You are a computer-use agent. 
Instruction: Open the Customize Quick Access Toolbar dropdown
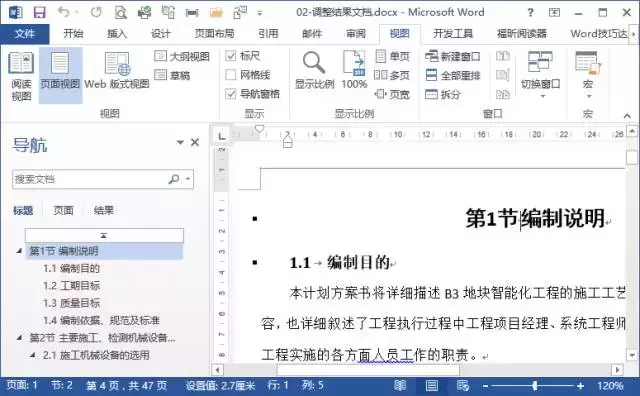click(260, 13)
